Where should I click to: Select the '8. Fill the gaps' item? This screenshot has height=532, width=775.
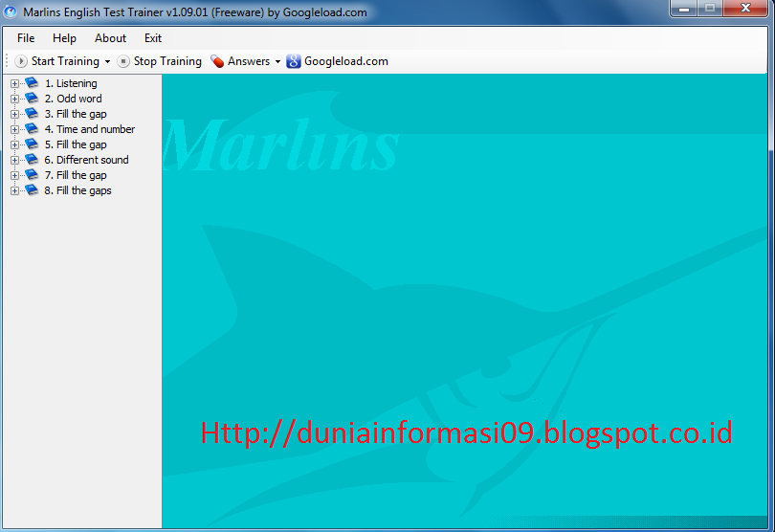coord(77,190)
